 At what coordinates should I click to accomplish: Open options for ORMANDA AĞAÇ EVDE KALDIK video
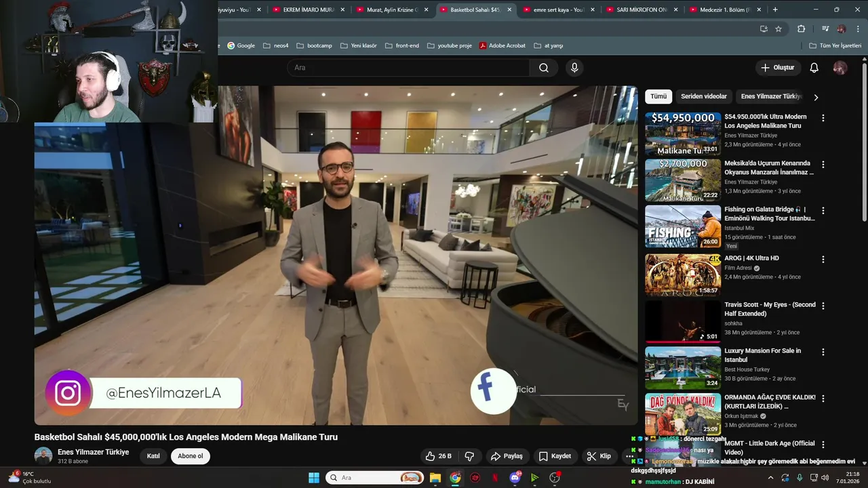823,399
